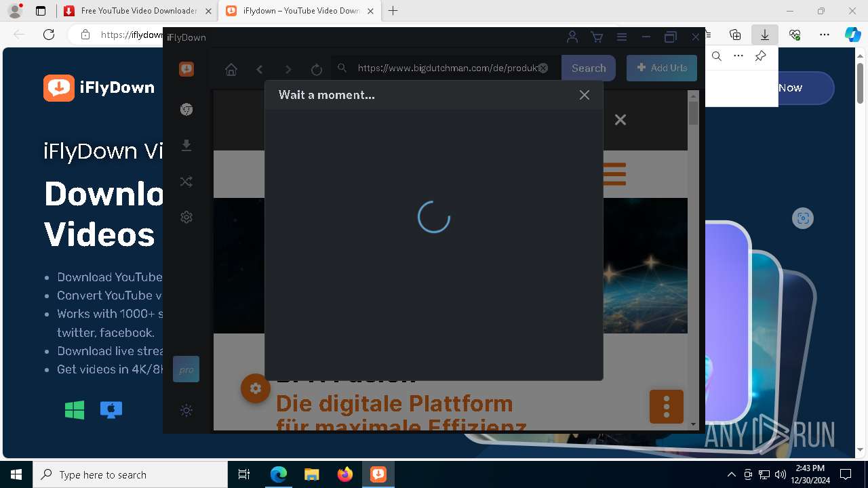Open Edge browser essentials icon
Viewport: 868px width, 488px height.
tap(795, 35)
